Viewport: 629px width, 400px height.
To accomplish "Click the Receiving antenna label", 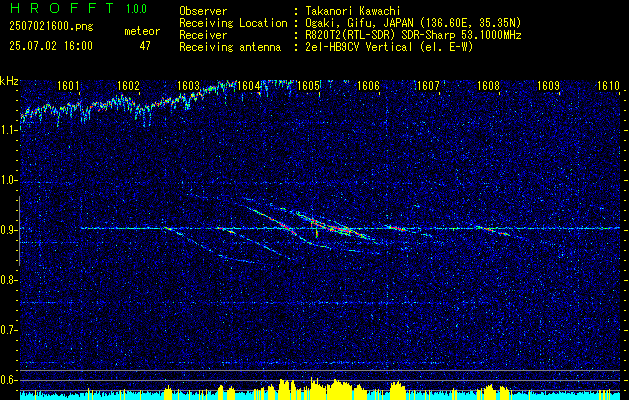I will [x=230, y=47].
